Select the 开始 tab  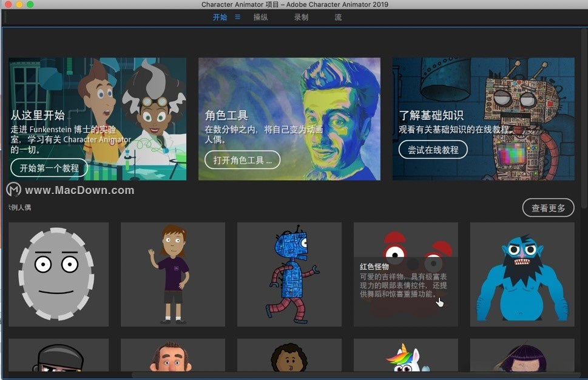(x=219, y=18)
